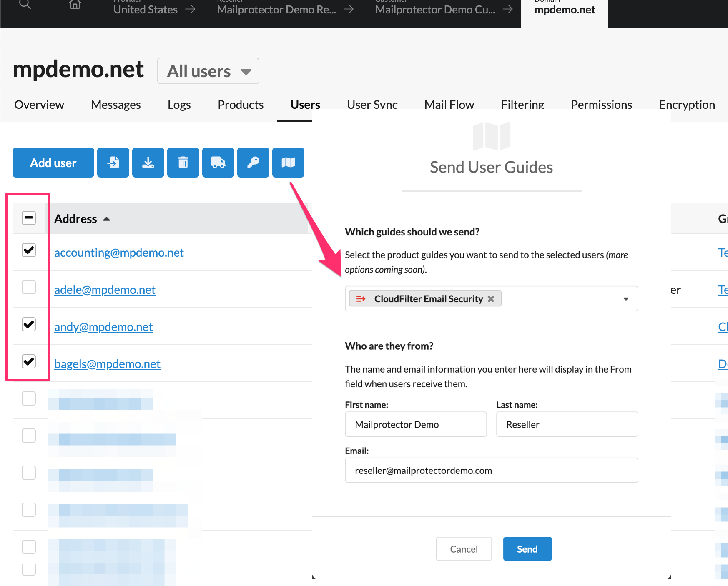Expand the product guides dropdown arrow

pos(626,299)
